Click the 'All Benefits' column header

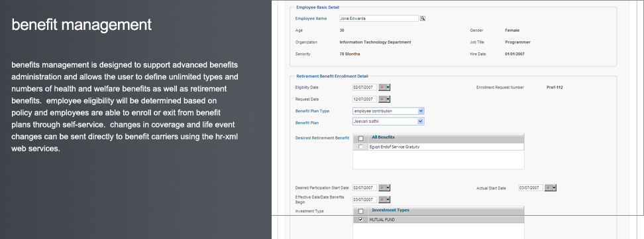383,137
